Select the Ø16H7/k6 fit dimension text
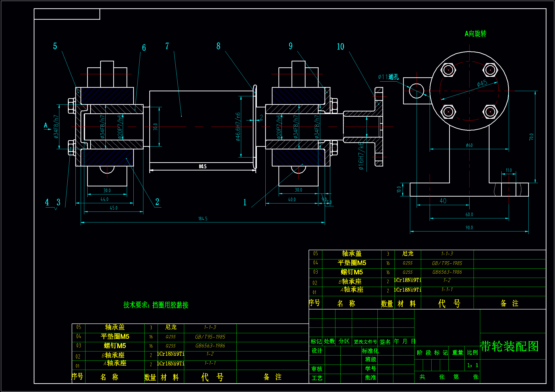Image resolution: width=555 pixels, height=392 pixels. pyautogui.click(x=361, y=156)
